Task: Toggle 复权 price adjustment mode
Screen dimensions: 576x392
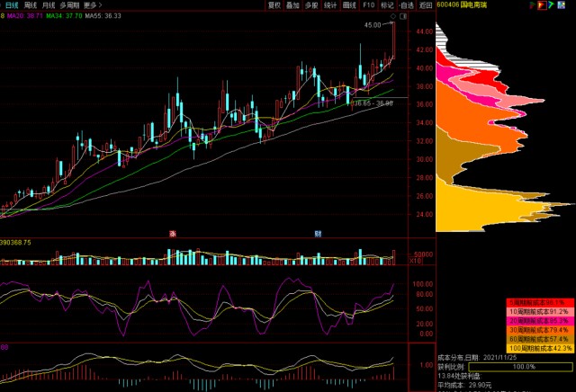Action: coord(274,5)
